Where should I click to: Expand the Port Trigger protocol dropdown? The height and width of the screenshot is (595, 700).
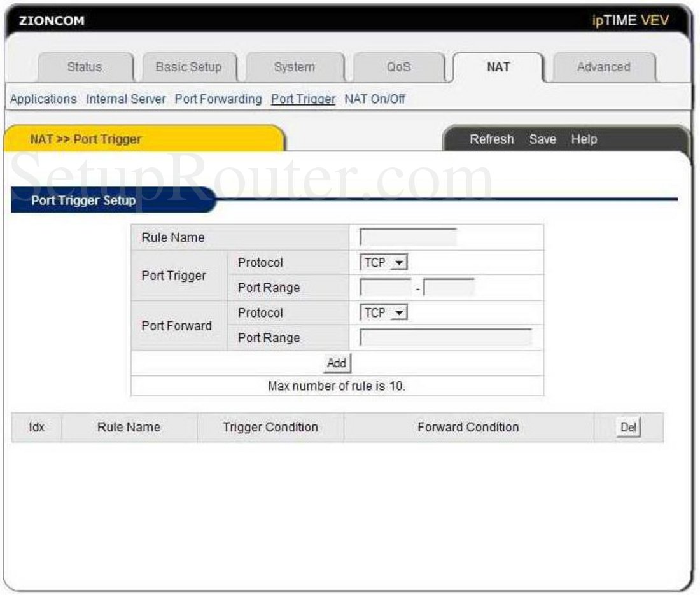pos(384,262)
